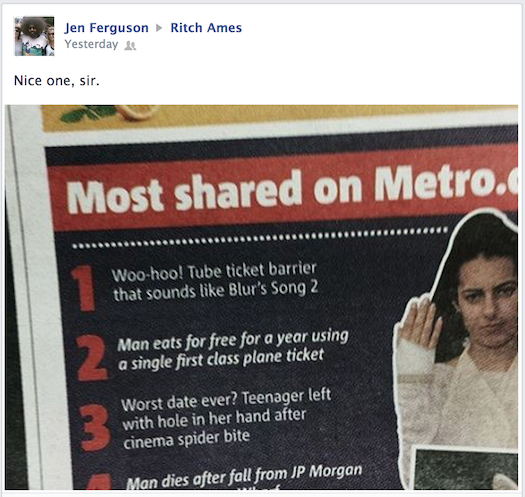Image resolution: width=525 pixels, height=497 pixels.
Task: Open Jen Ferguson's profile link
Action: 106,28
